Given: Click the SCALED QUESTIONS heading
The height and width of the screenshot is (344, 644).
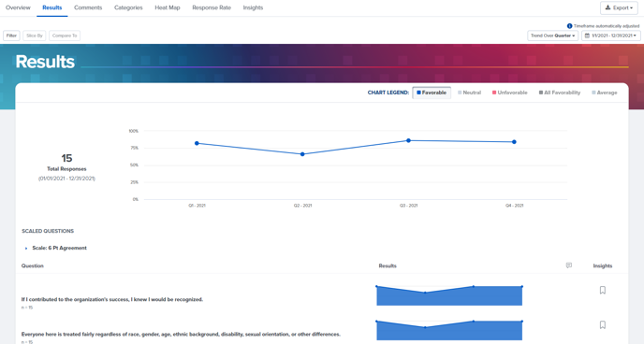Looking at the screenshot, I should pyautogui.click(x=48, y=231).
